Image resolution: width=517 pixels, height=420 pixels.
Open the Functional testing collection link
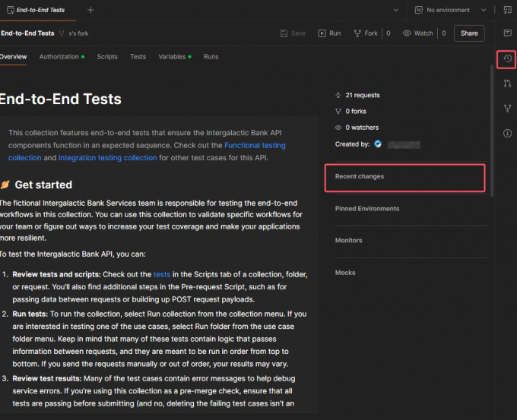coord(255,145)
